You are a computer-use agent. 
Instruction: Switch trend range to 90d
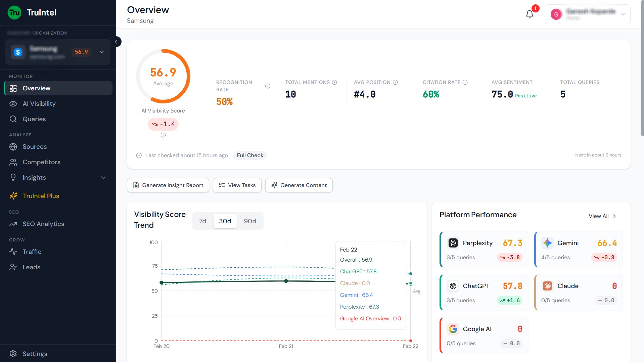[250, 221]
